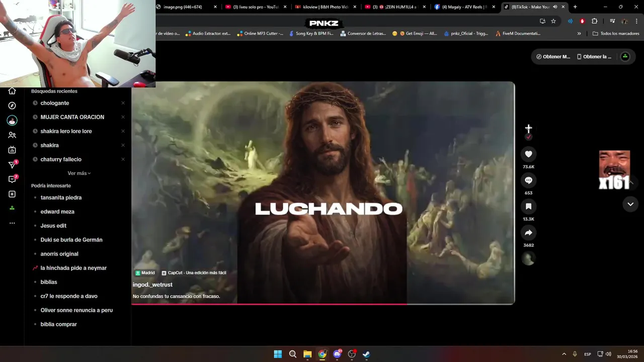Image resolution: width=644 pixels, height=362 pixels.
Task: Select suggestion 'tansanita piedra'
Action: [61, 198]
